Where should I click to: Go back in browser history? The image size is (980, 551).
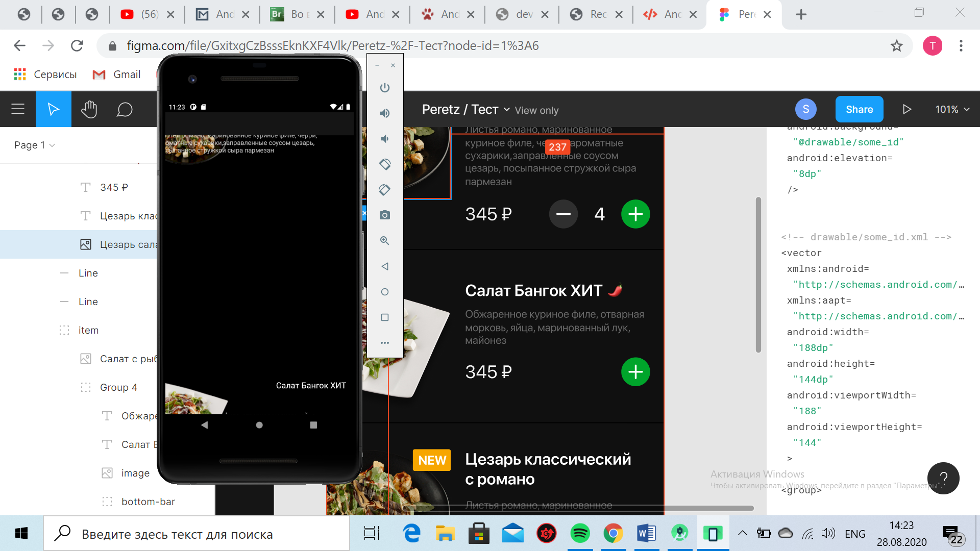click(19, 46)
